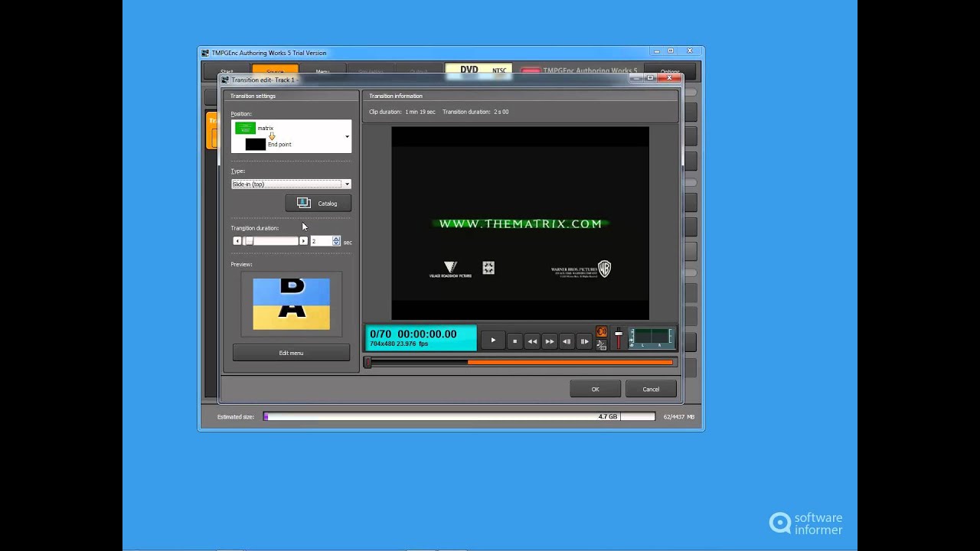Click the black End point thumbnail
Screen dimensions: 980x551
(x=256, y=144)
